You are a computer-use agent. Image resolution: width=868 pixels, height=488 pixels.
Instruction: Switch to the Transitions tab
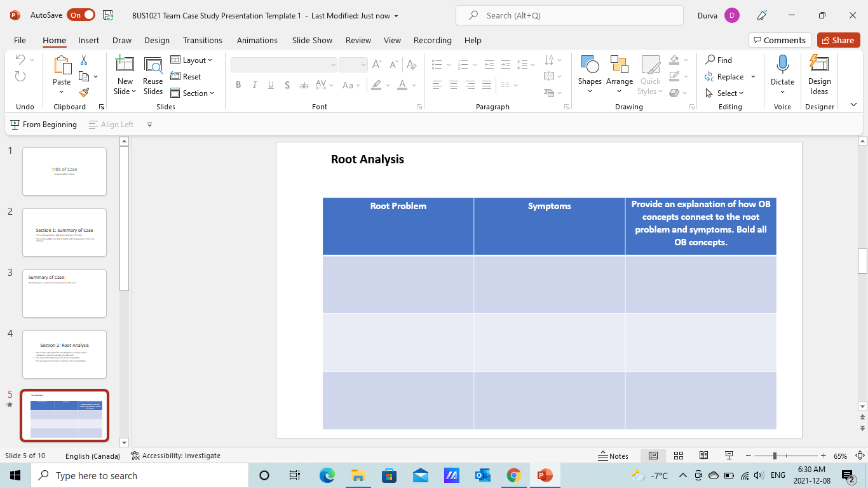[x=203, y=40]
